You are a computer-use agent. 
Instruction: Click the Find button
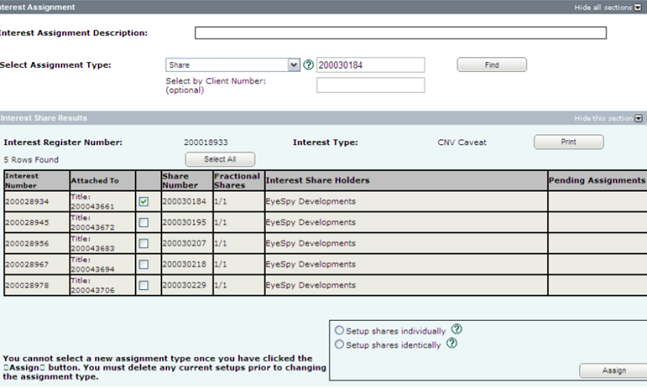pyautogui.click(x=491, y=65)
